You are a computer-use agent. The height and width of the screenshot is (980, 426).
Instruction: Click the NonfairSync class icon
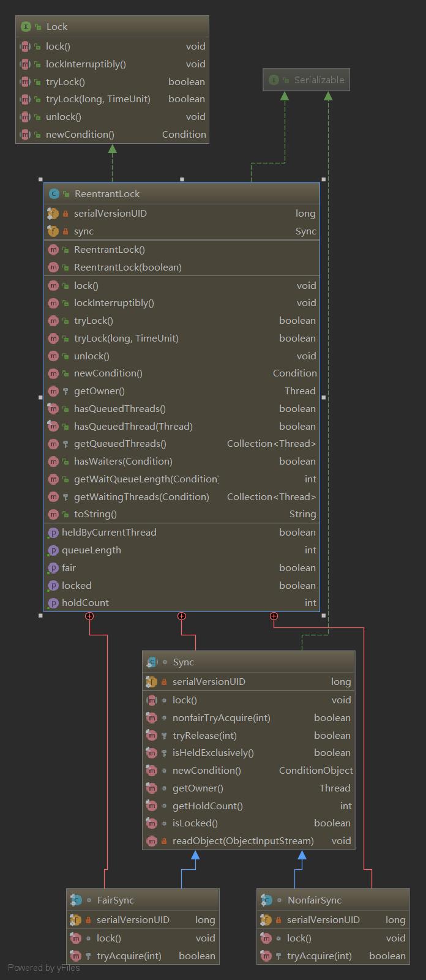267,900
